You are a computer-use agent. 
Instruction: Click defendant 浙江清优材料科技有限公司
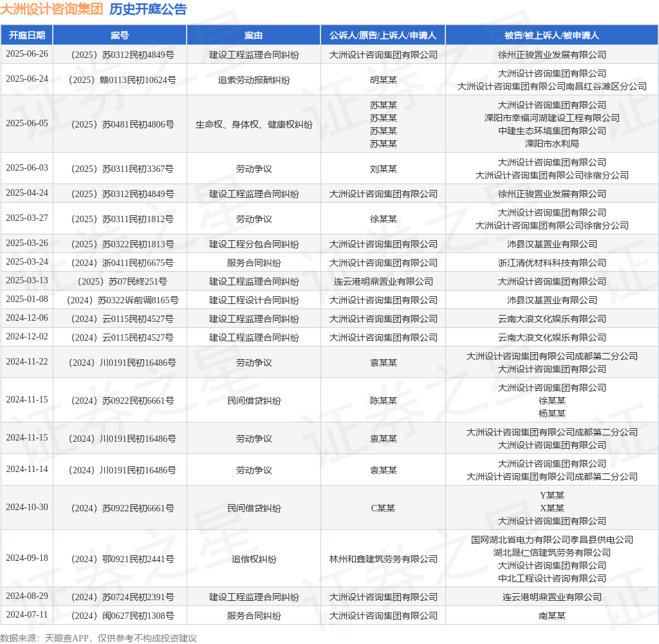[x=552, y=263]
